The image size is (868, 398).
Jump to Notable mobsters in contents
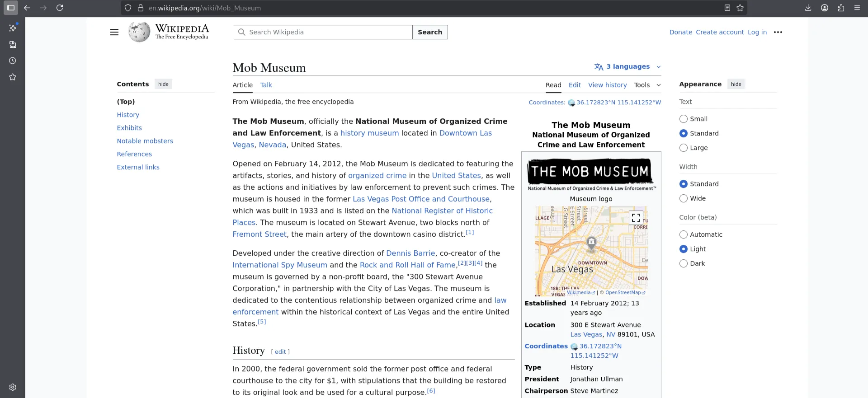pos(145,141)
